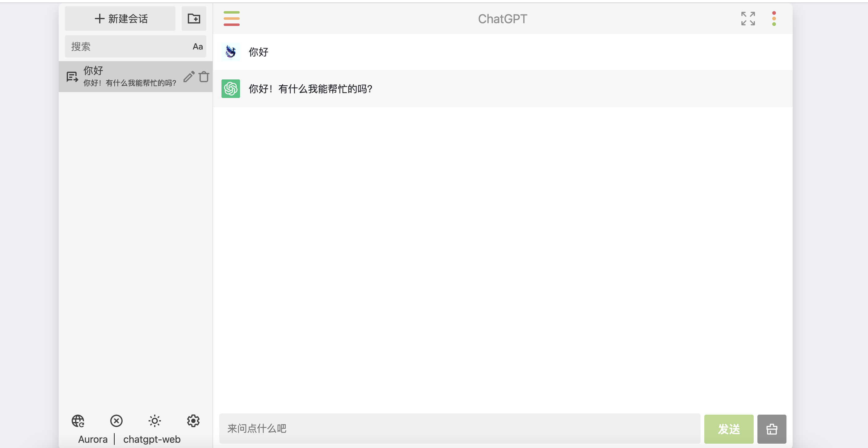Click the new folder icon

[194, 19]
